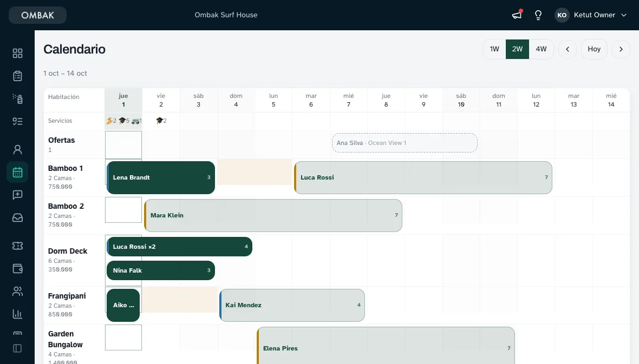The height and width of the screenshot is (364, 639).
Task: Click the Habitación column header
Action: [63, 97]
